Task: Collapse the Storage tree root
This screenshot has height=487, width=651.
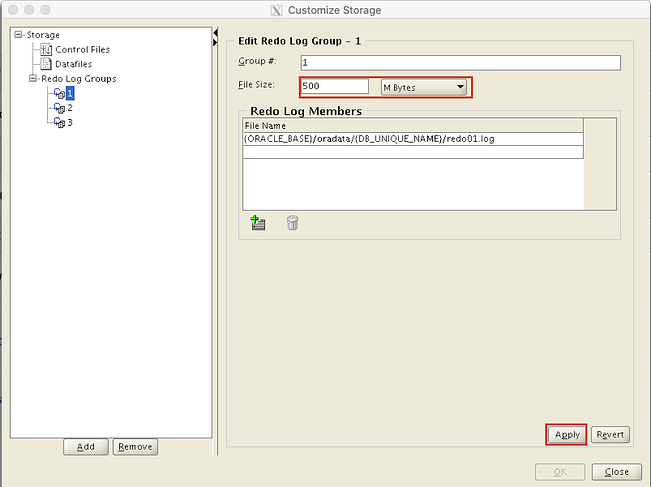Action: pos(18,34)
